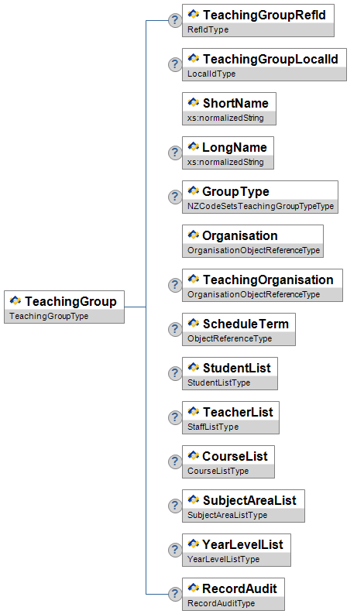Open the SubjectAreaListType type label

[227, 515]
